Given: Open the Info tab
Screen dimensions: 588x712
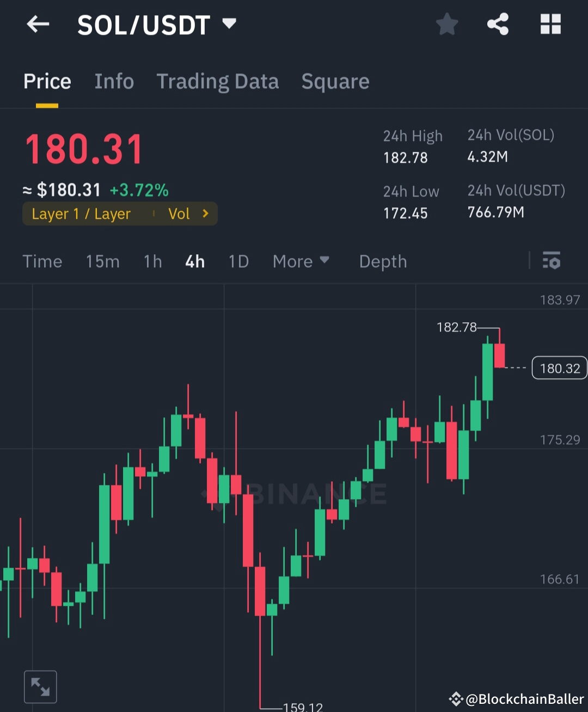Looking at the screenshot, I should click(x=114, y=81).
